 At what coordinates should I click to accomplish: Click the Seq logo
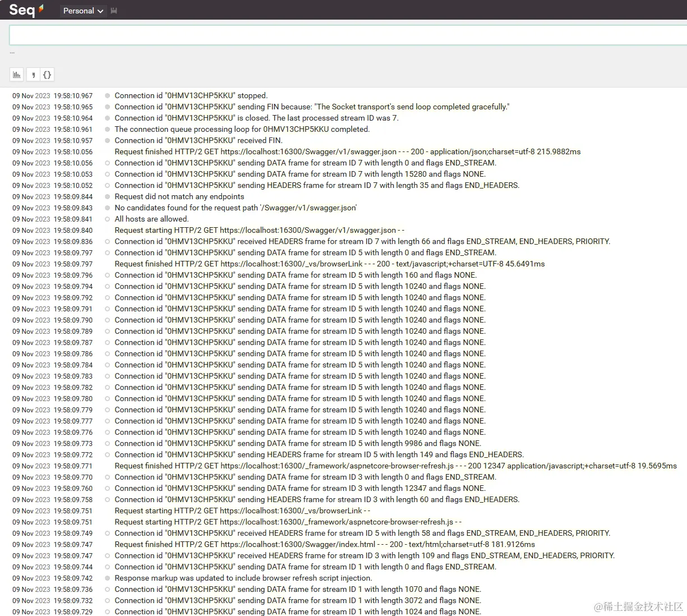pos(26,10)
